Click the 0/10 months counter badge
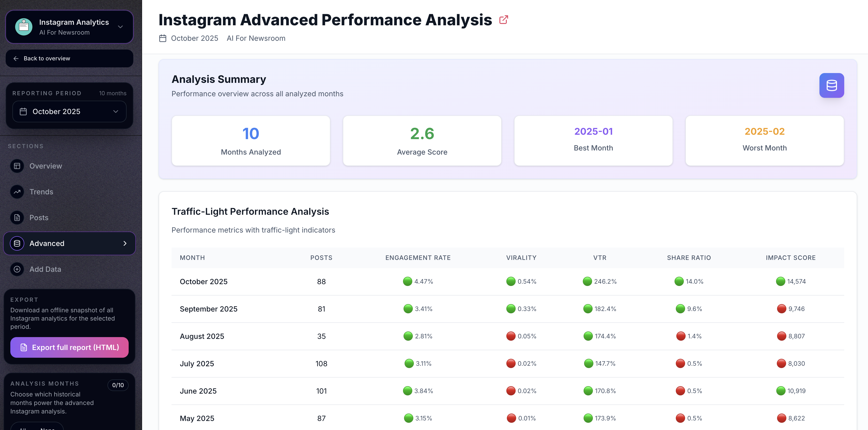This screenshot has width=868, height=430. (118, 385)
